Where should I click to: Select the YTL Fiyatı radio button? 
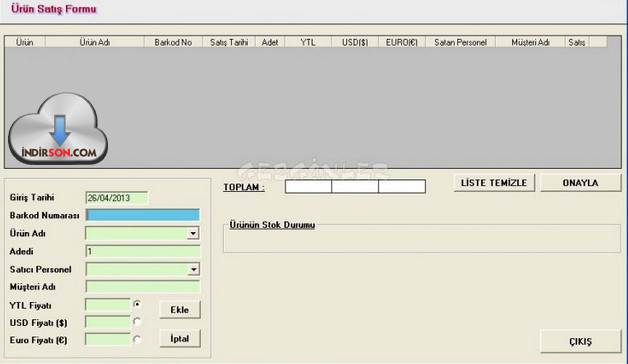[137, 304]
